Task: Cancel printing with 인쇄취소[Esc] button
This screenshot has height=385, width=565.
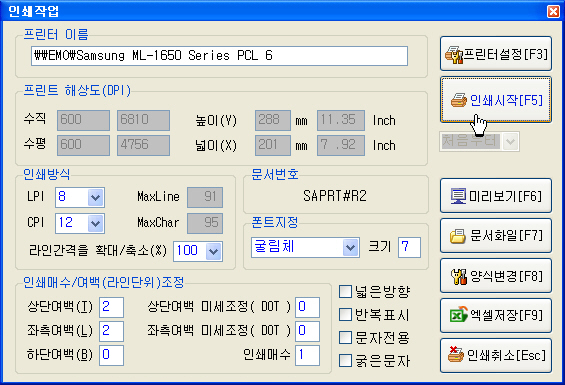Action: pos(496,355)
